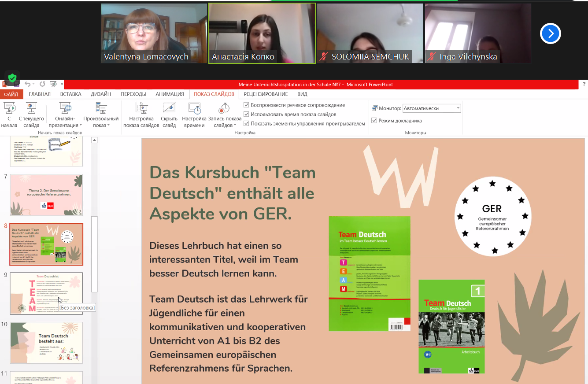
Task: Click the slide panel scroll-up arrow
Action: click(x=94, y=140)
